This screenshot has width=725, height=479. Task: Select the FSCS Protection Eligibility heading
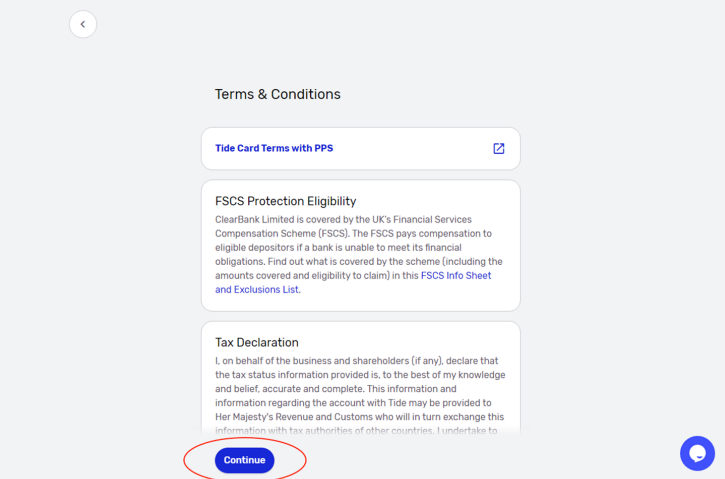tap(285, 201)
